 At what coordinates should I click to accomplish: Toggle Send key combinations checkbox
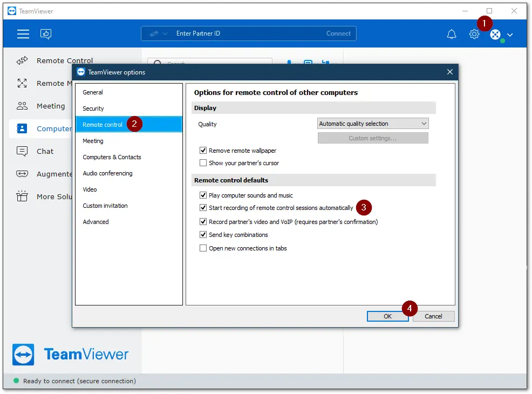click(x=203, y=234)
